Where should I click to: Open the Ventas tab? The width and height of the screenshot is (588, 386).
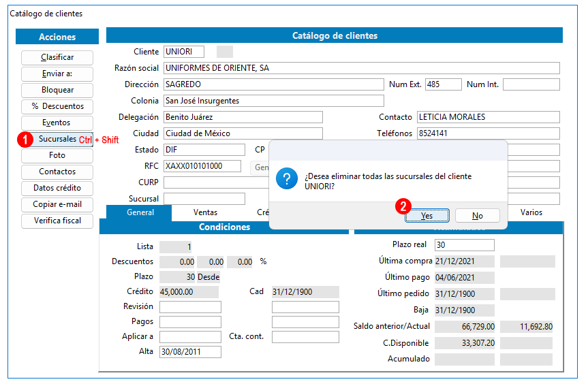205,212
